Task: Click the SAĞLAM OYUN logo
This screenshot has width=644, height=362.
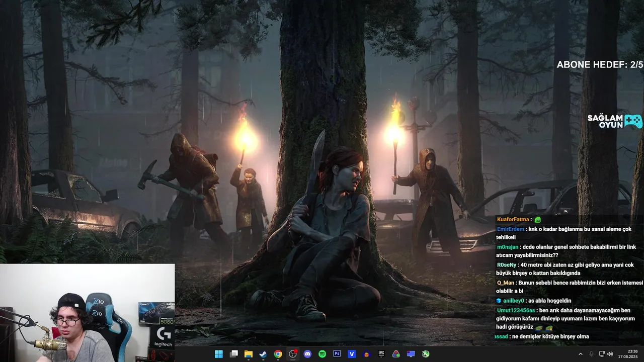Action: point(615,121)
